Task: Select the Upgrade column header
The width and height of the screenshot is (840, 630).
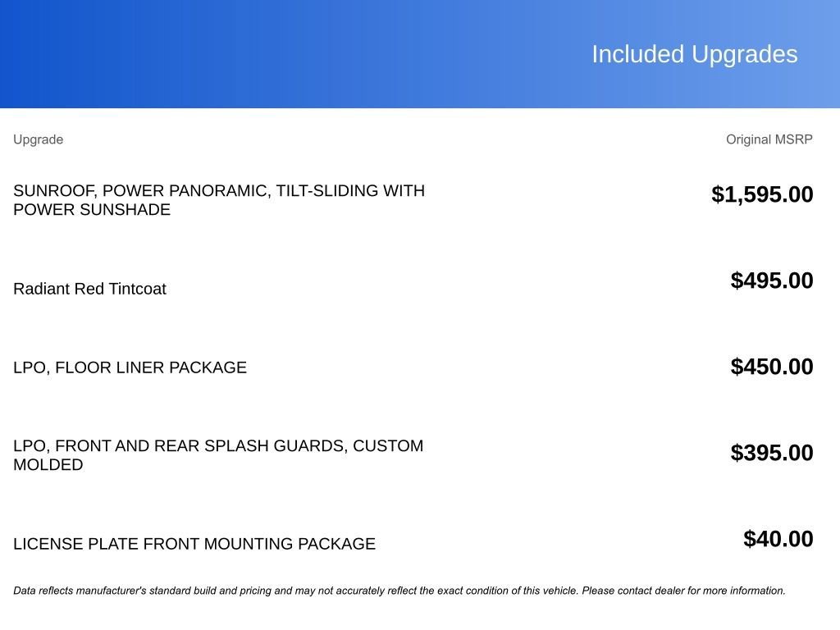Action: [x=38, y=139]
